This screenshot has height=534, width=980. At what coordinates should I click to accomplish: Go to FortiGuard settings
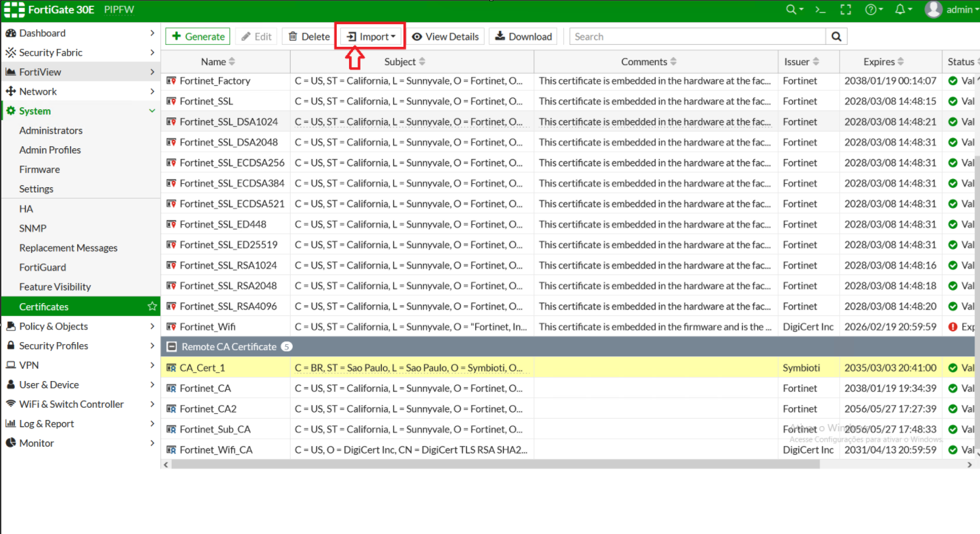pos(43,267)
